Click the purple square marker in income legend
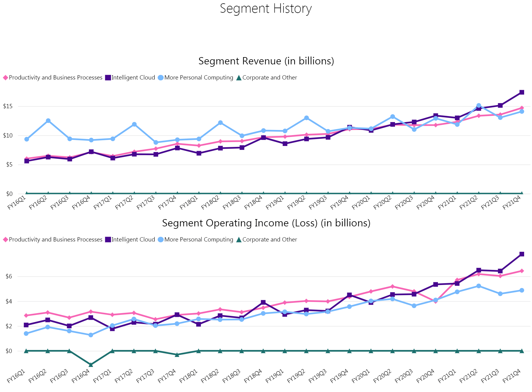 tap(107, 239)
